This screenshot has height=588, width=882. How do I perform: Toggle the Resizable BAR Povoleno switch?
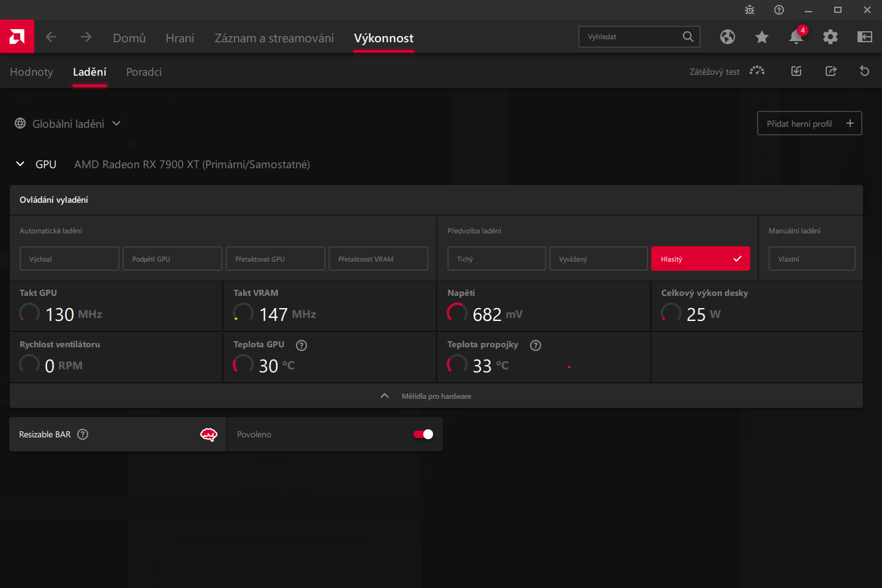coord(423,434)
